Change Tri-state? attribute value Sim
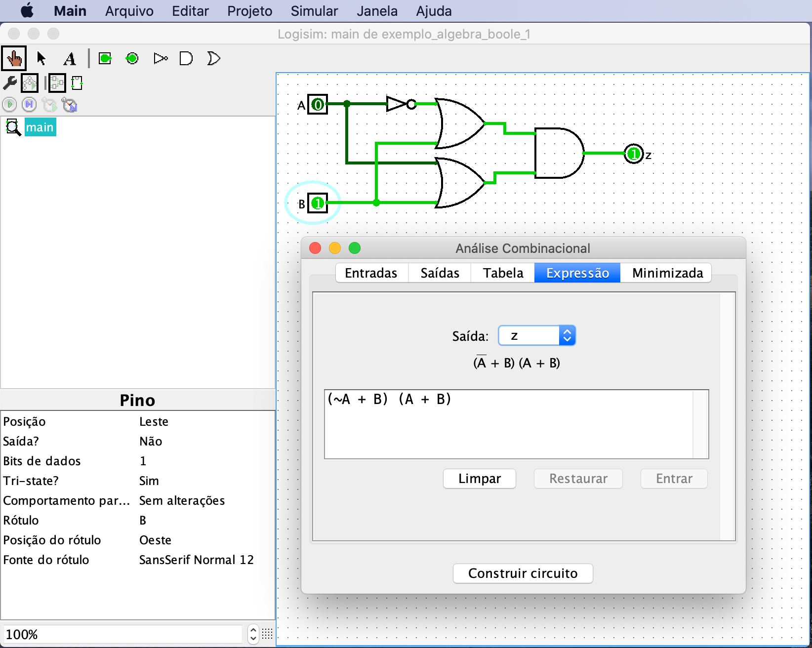The height and width of the screenshot is (648, 812). click(206, 481)
